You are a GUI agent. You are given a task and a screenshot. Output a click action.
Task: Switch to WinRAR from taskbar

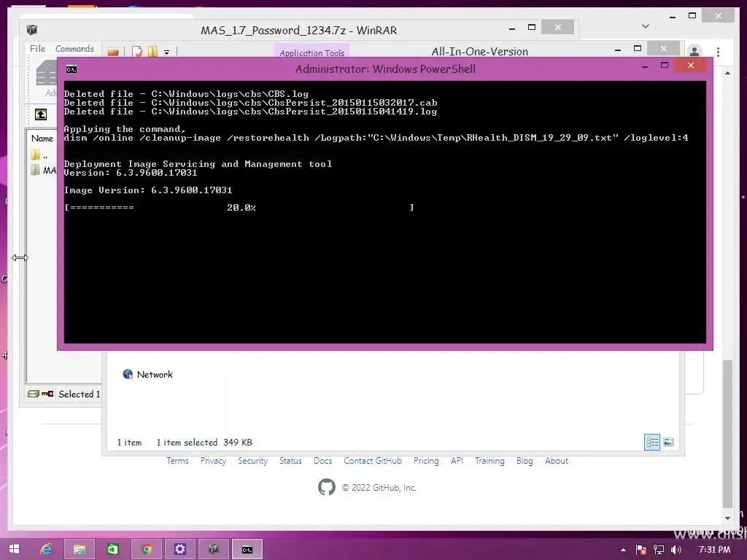coord(213,549)
